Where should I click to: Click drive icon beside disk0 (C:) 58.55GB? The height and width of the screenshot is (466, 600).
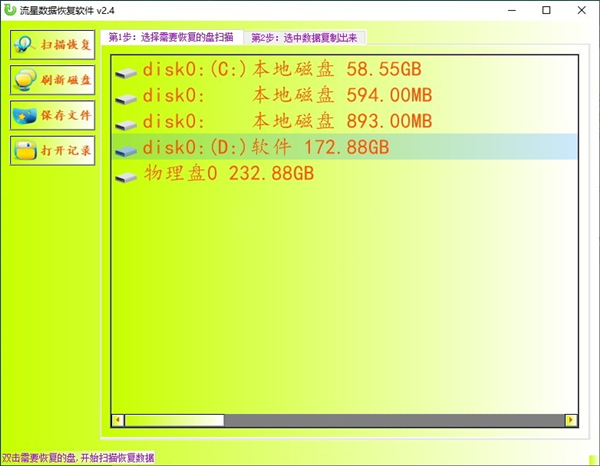(x=126, y=73)
